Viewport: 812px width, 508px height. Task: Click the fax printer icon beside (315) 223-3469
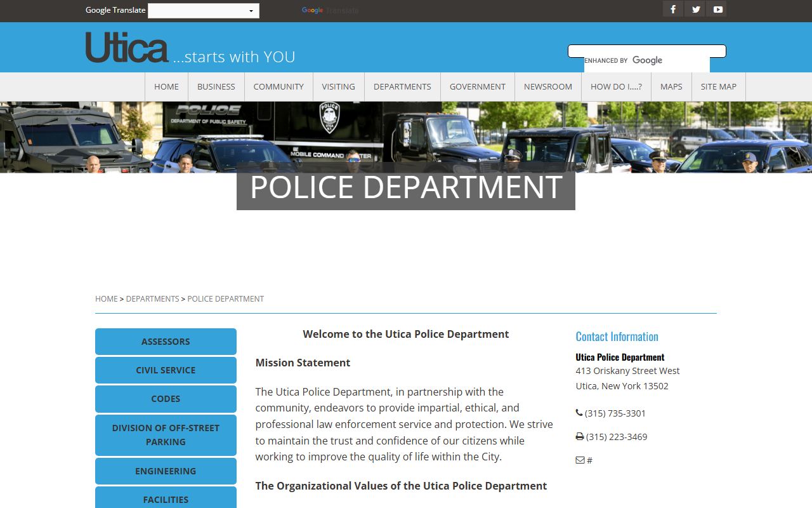coord(580,436)
